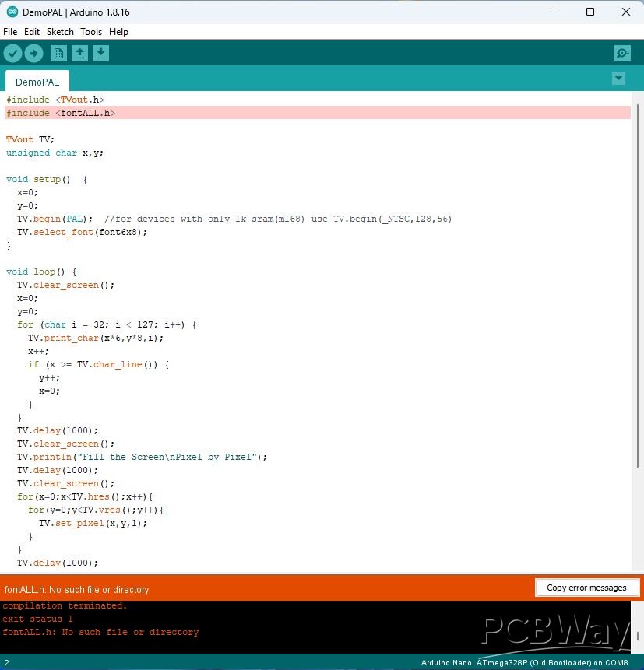Click the highlighted fontALL.h include line
The height and width of the screenshot is (670, 644).
point(61,113)
